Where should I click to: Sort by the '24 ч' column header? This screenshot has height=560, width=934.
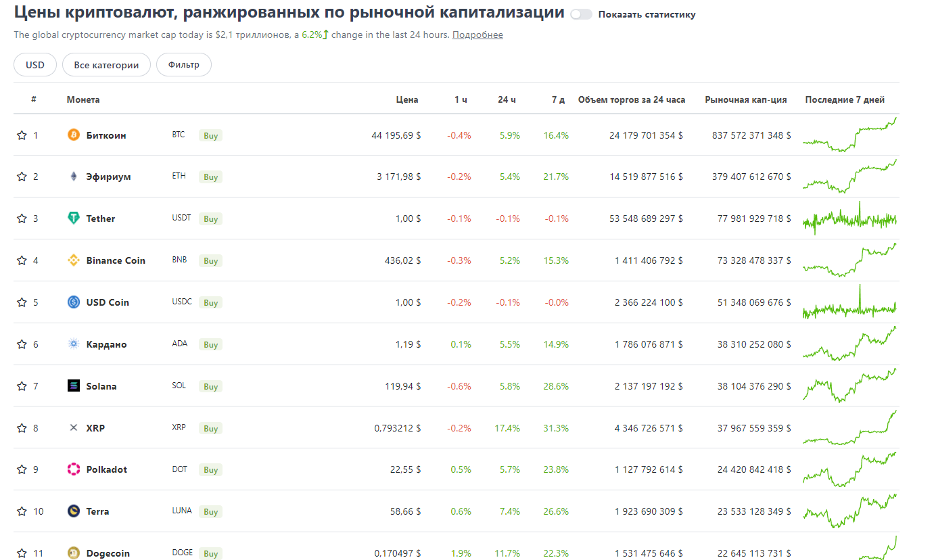point(507,99)
